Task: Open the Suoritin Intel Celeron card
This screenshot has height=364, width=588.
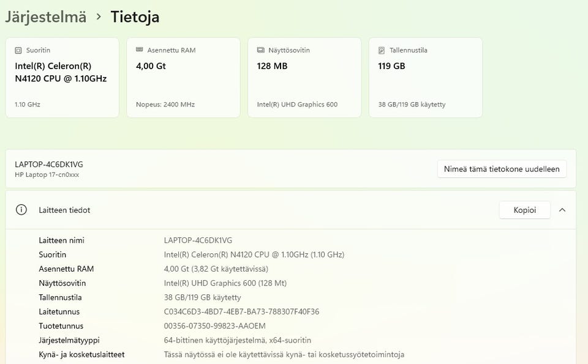Action: coord(62,78)
